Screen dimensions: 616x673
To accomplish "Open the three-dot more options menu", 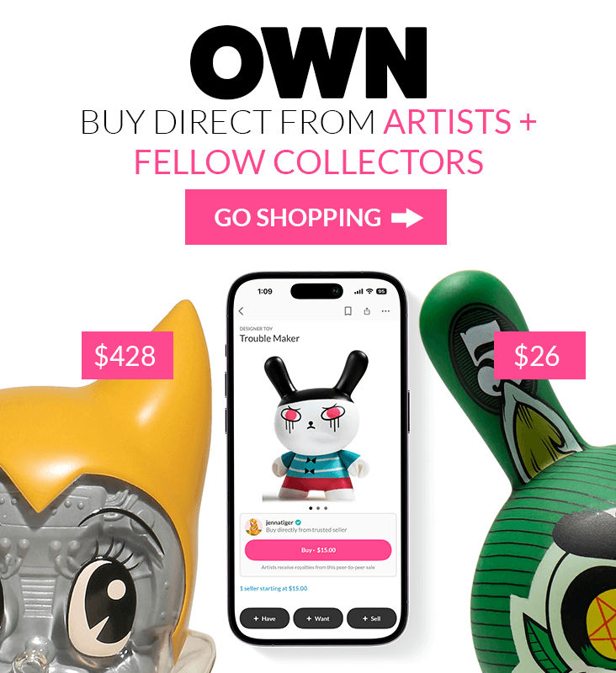I will tap(385, 311).
